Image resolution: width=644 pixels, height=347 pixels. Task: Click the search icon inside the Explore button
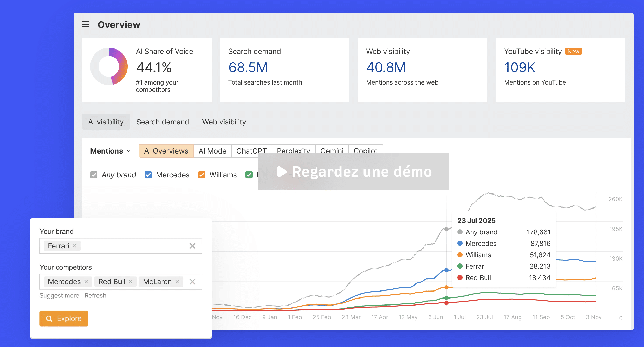point(49,318)
